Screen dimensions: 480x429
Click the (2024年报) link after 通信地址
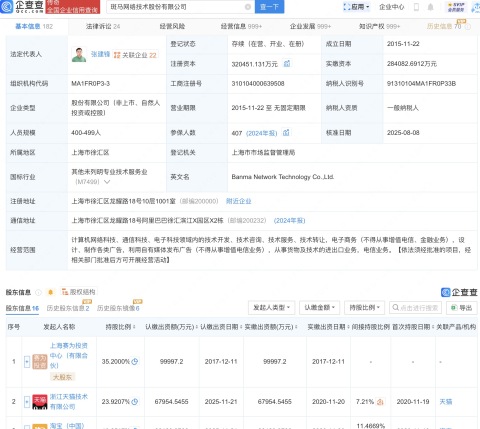coord(289,220)
